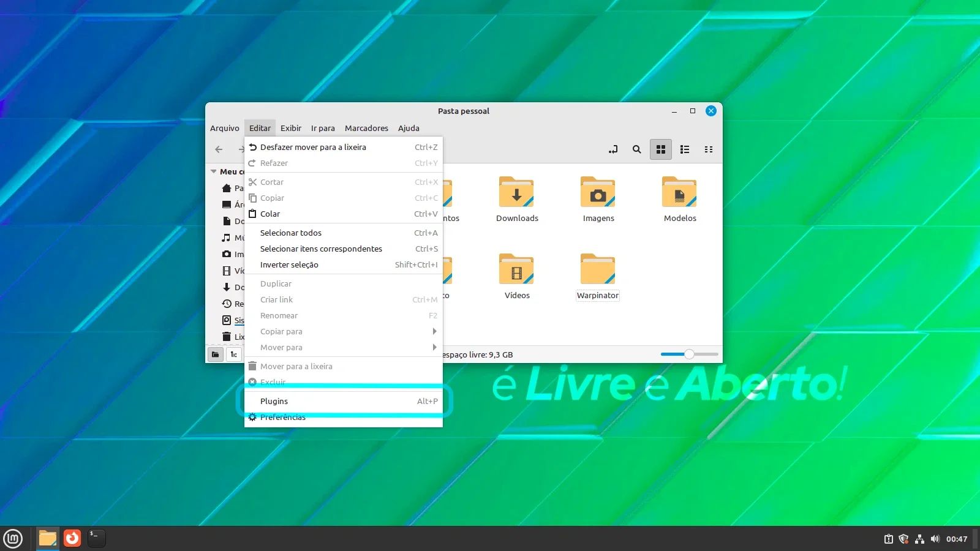Image resolution: width=980 pixels, height=551 pixels.
Task: Click the documents sidebar icon
Action: coord(227,221)
